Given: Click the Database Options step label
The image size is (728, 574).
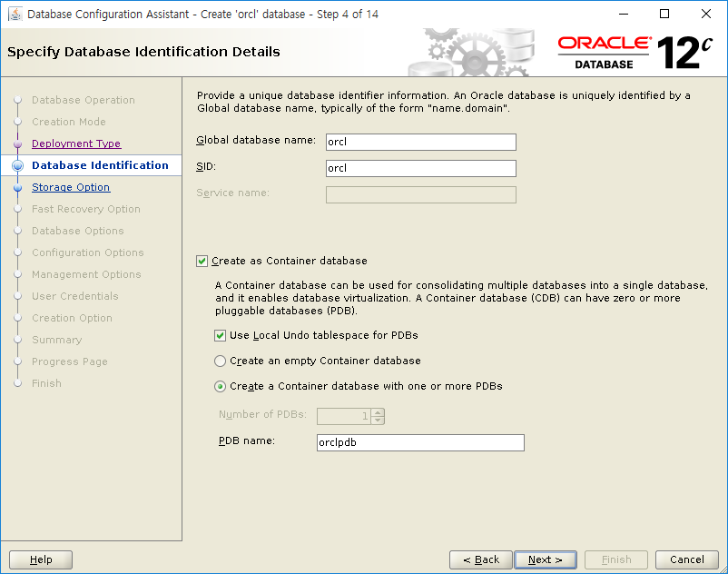Looking at the screenshot, I should click(x=77, y=231).
